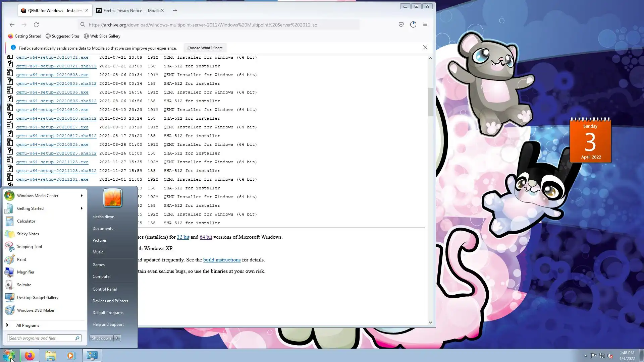Open the Shut down options arrow
644x362 pixels.
tap(117, 338)
